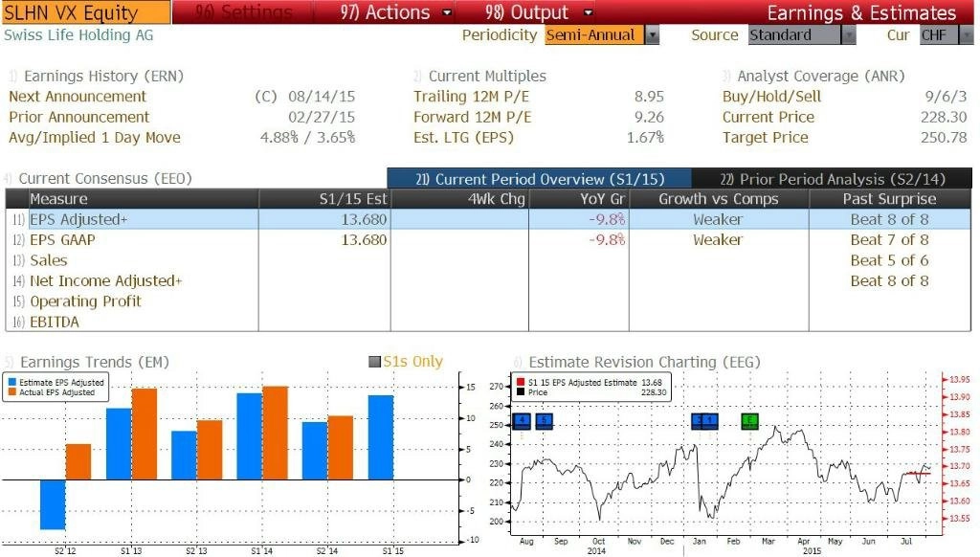Click the blue '1' event marker near January

point(711,421)
